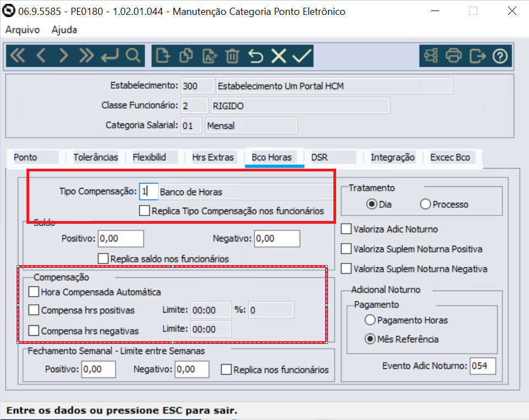Click the Estabelecimento code field 300
Screen dimensions: 529x420
[x=197, y=85]
